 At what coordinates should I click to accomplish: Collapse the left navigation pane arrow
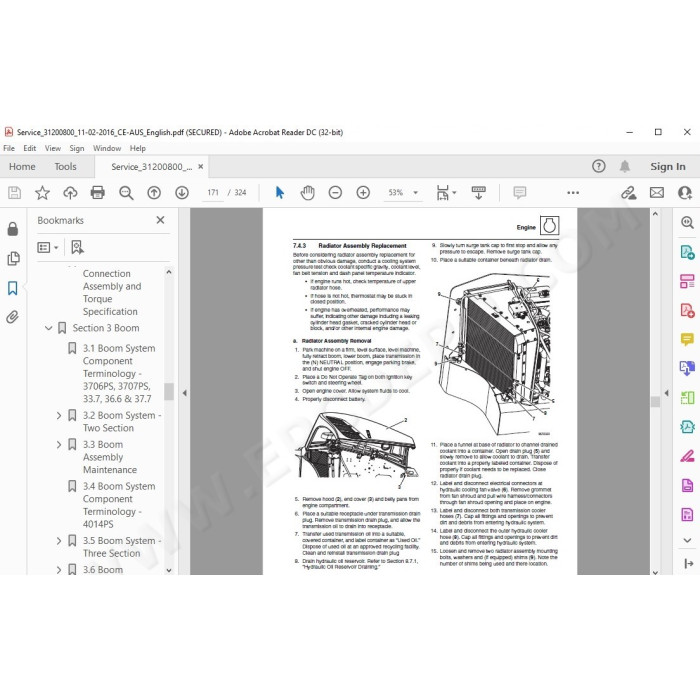coord(184,393)
